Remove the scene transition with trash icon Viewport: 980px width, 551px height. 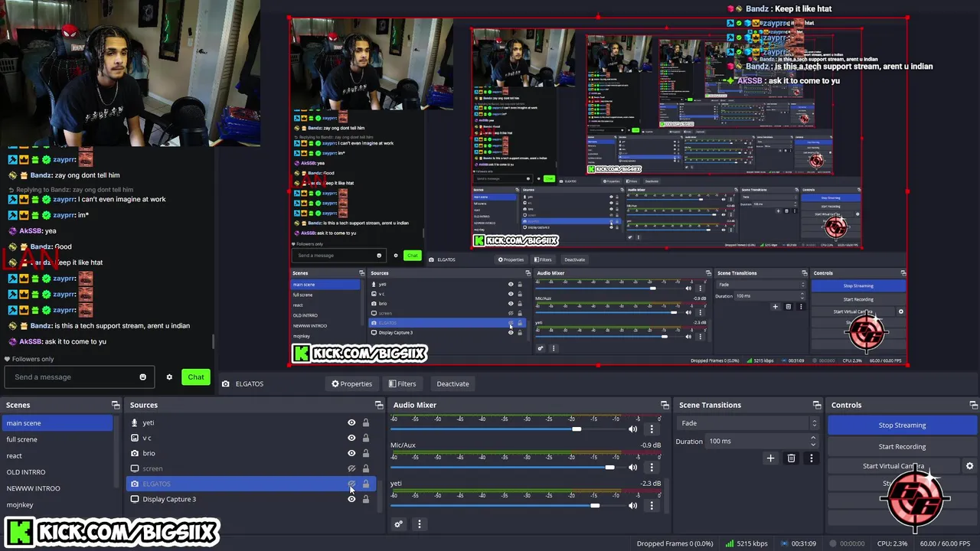point(791,458)
